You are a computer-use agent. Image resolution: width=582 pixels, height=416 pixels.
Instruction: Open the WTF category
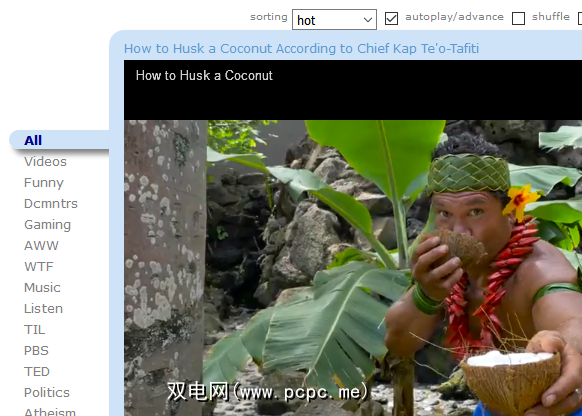tap(39, 267)
